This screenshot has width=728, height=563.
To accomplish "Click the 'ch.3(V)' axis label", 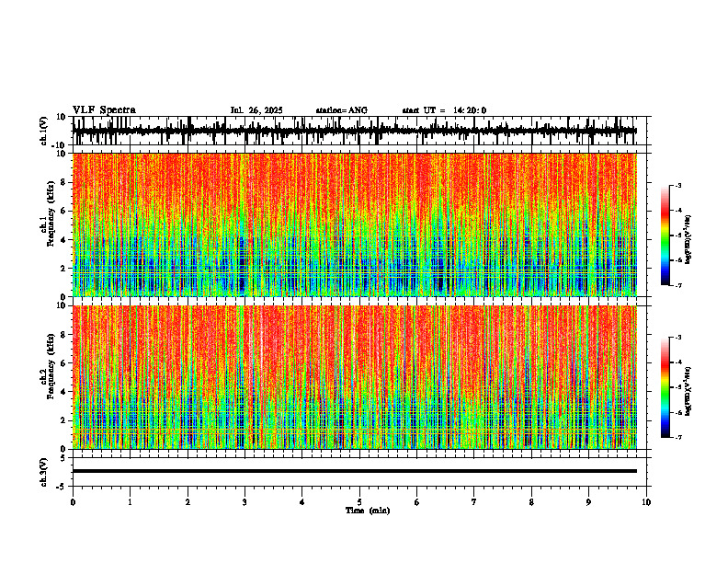I will [x=44, y=473].
